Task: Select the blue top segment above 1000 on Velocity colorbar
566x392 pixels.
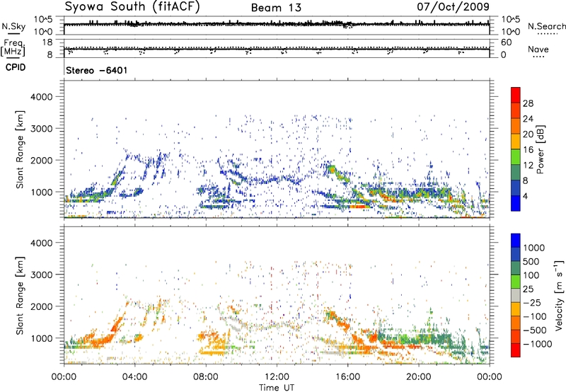Action: [516, 241]
